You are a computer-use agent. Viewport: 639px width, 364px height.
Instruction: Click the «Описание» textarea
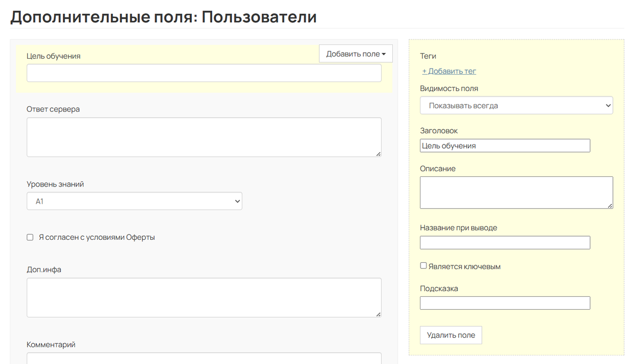tap(516, 192)
